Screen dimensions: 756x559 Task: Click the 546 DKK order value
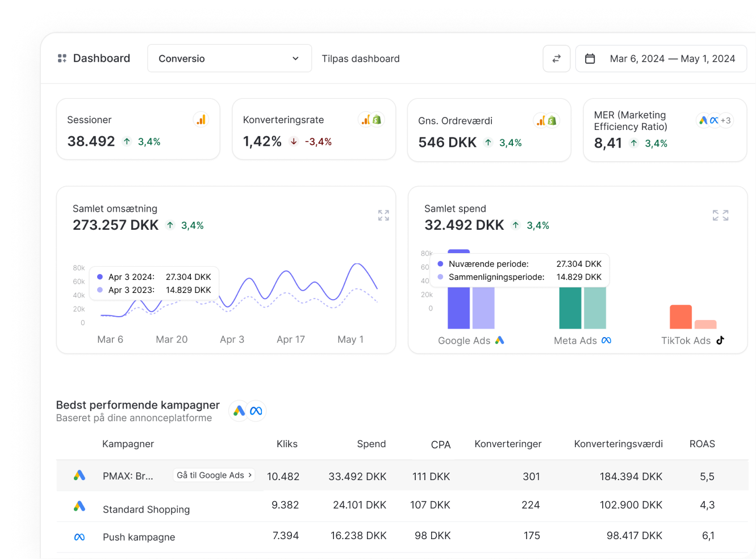pyautogui.click(x=447, y=142)
